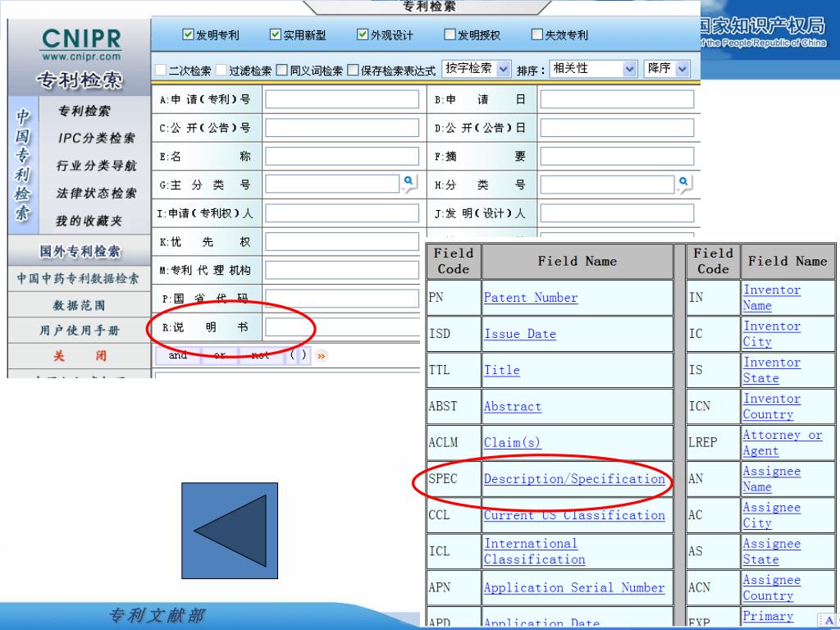Open the Description/Specification link
This screenshot has width=840, height=630.
574,479
